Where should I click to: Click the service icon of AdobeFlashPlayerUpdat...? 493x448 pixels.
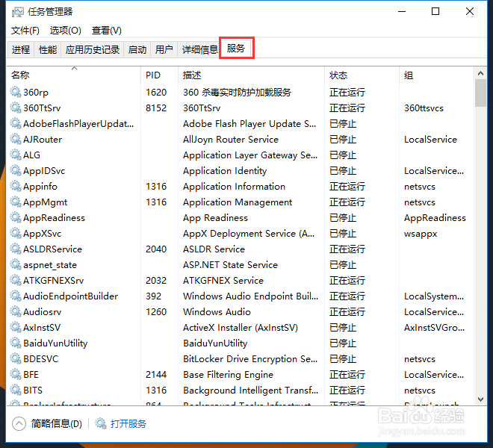click(16, 123)
